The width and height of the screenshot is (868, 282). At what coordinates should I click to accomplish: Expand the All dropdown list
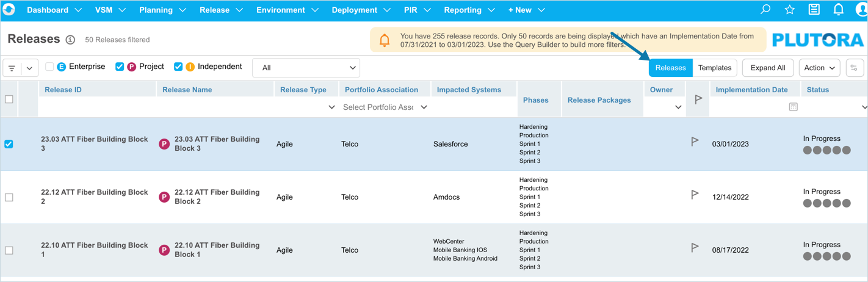coord(306,68)
